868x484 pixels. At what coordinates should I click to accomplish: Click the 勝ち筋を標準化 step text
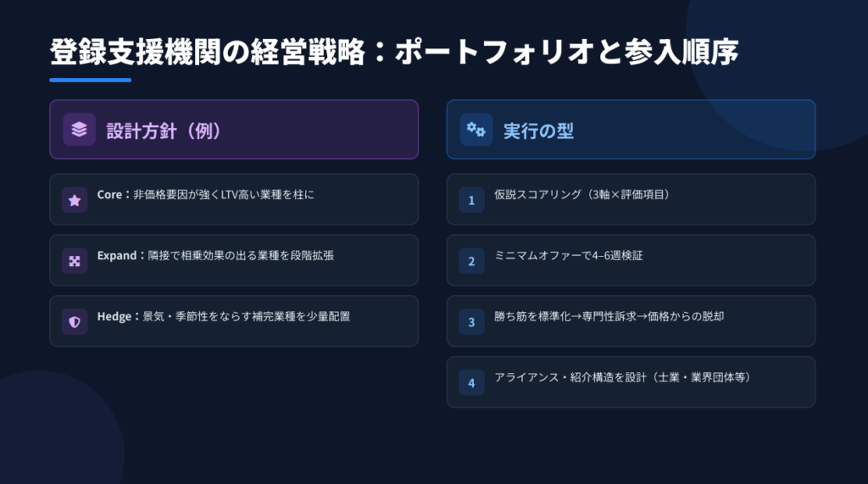coord(609,317)
